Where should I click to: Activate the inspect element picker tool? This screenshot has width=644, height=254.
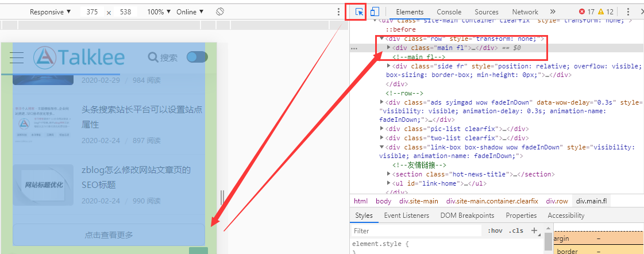[360, 11]
